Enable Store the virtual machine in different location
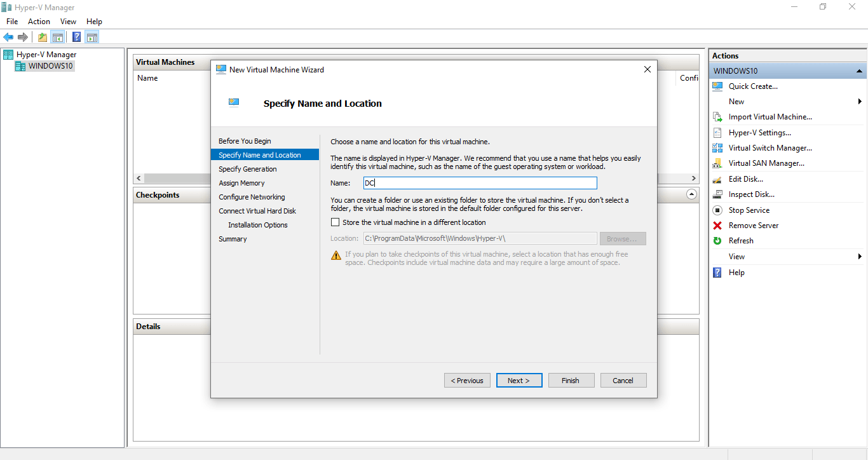Image resolution: width=868 pixels, height=460 pixels. [x=336, y=222]
